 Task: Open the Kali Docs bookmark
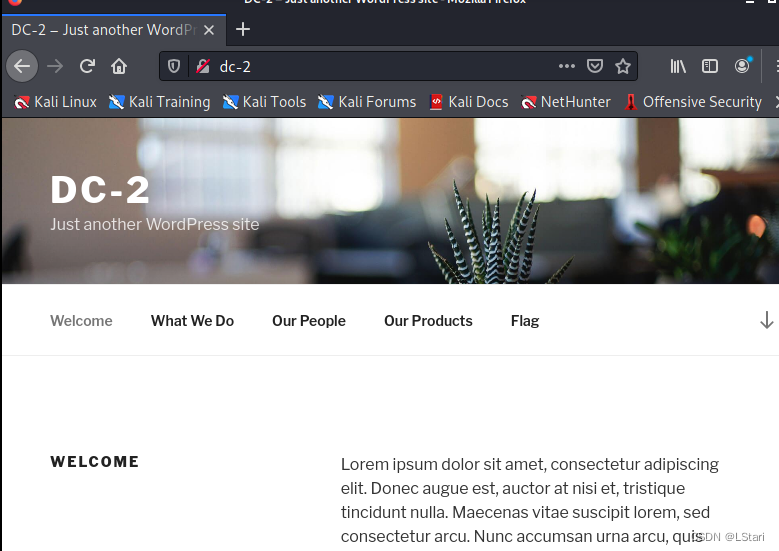468,102
